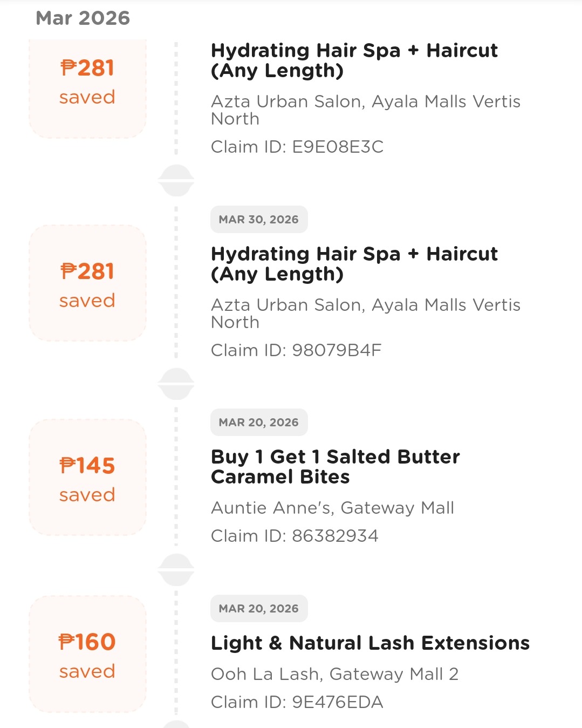The width and height of the screenshot is (582, 728).
Task: Select Ooh La Lash, Gateway Mall 2 merchant
Action: coord(334,674)
